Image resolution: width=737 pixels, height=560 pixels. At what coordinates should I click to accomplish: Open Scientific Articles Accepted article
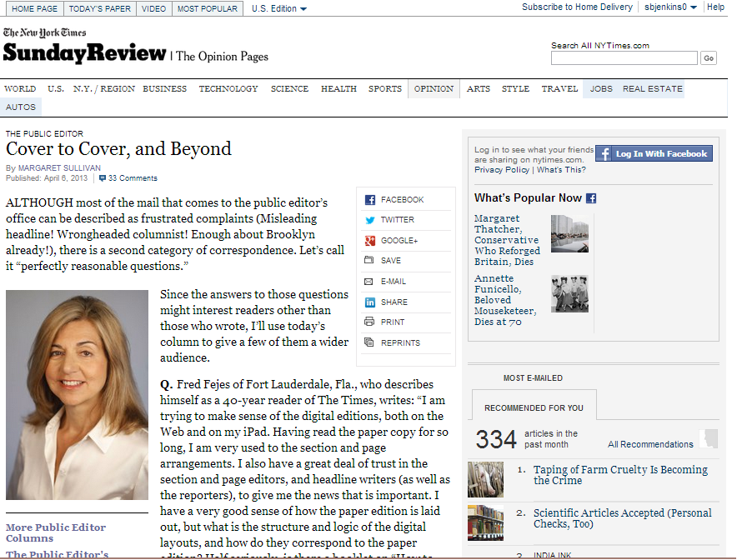(622, 518)
